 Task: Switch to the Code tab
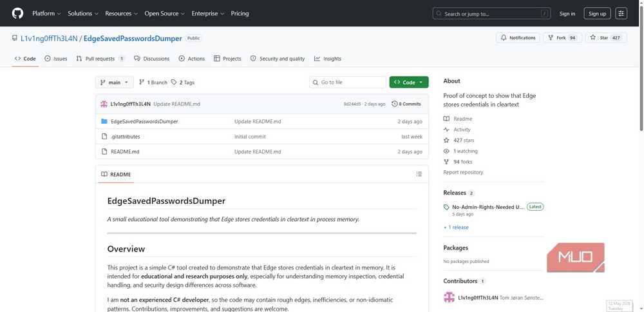coord(25,59)
